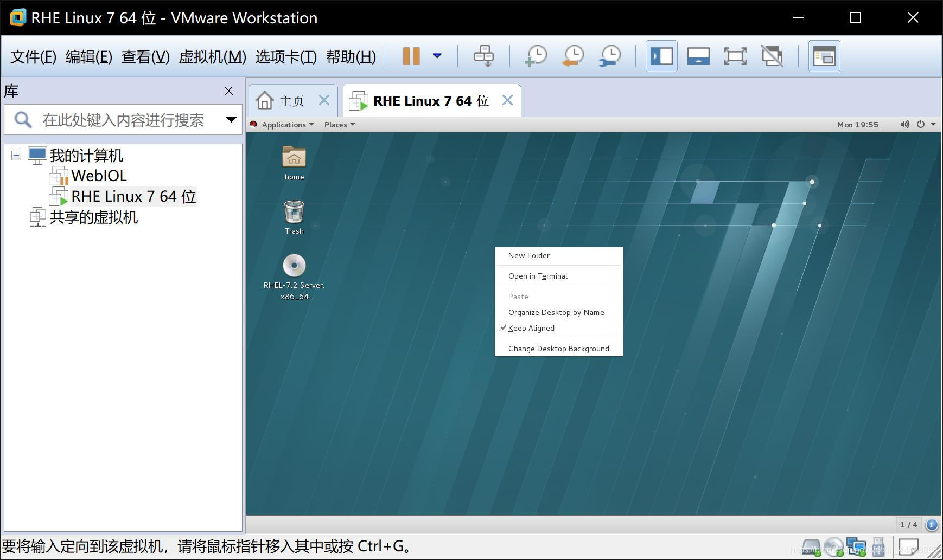Switch to the RHE Linux 7 64 位 tab
The width and height of the screenshot is (943, 560).
(x=431, y=101)
